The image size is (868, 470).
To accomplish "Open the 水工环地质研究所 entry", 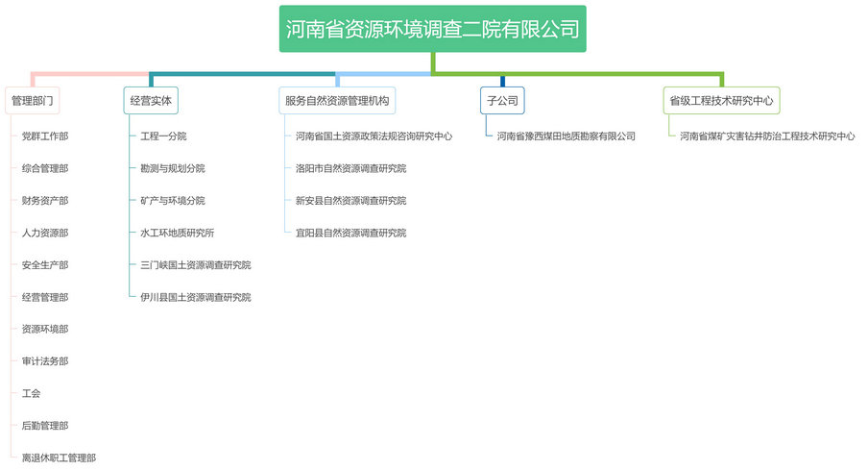I will [x=177, y=233].
